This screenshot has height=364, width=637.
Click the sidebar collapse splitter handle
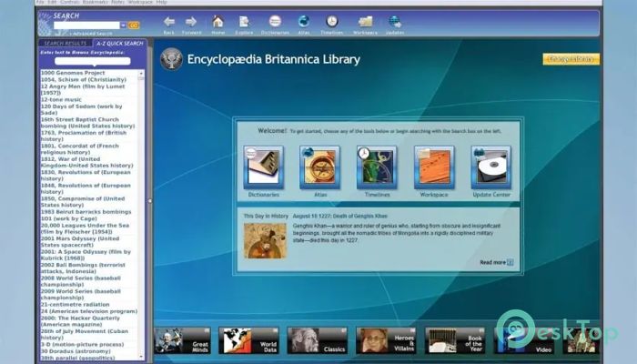point(150,201)
